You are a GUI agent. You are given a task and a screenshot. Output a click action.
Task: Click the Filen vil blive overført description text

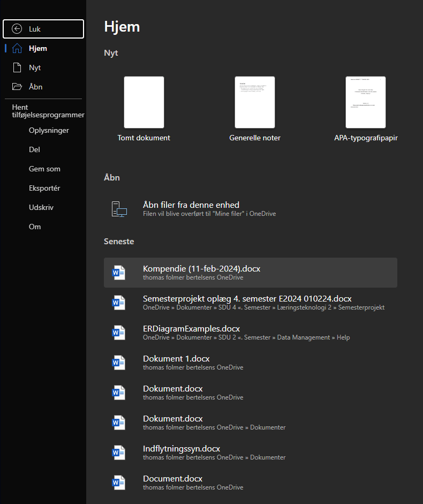[209, 214]
